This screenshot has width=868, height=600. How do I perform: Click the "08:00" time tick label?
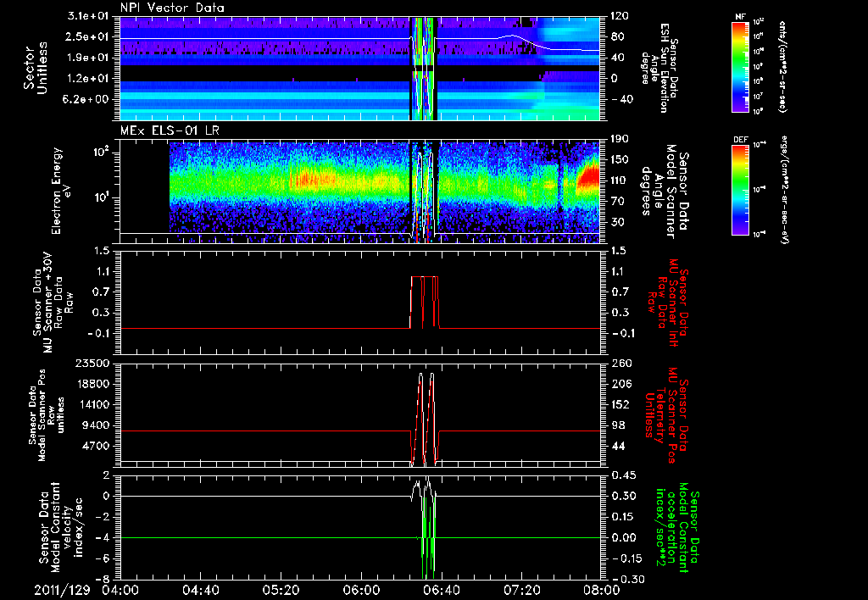602,590
